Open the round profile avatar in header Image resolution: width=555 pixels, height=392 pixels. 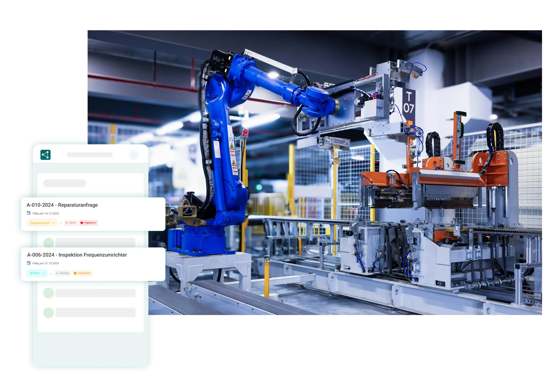pyautogui.click(x=134, y=155)
